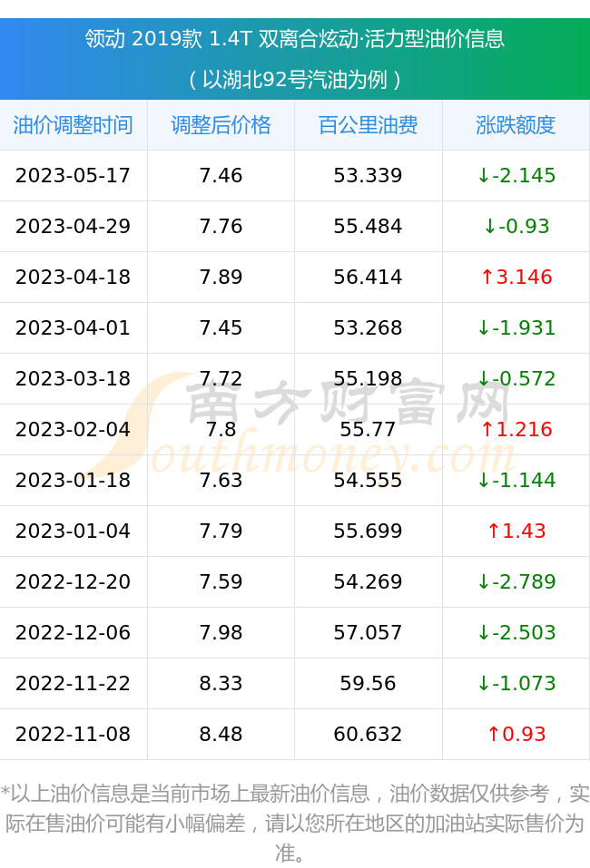The image size is (590, 868).
Task: Select the date cell 2023-05-17
Action: click(x=74, y=175)
